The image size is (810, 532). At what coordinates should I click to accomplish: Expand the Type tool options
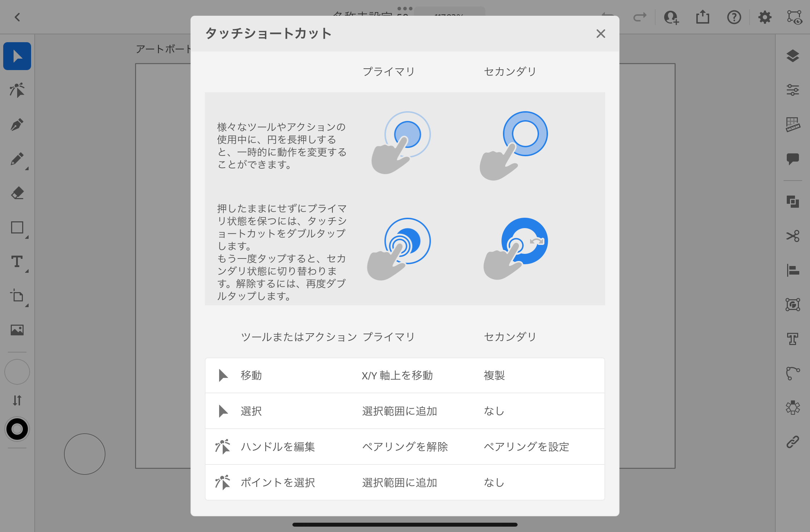pyautogui.click(x=27, y=271)
